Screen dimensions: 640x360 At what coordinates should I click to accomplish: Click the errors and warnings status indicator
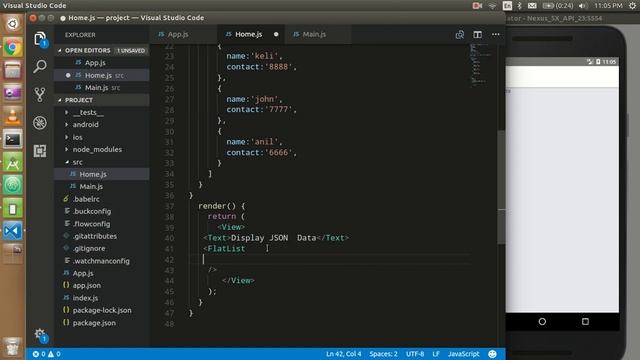(47, 354)
